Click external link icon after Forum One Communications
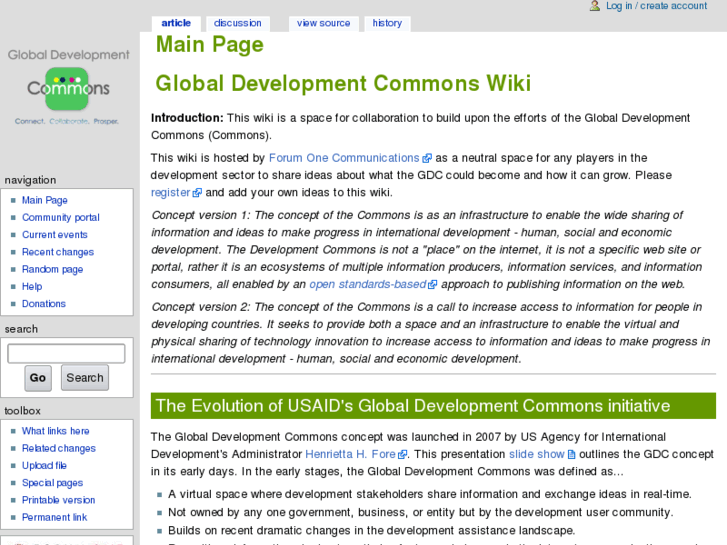The height and width of the screenshot is (545, 727). pos(427,158)
